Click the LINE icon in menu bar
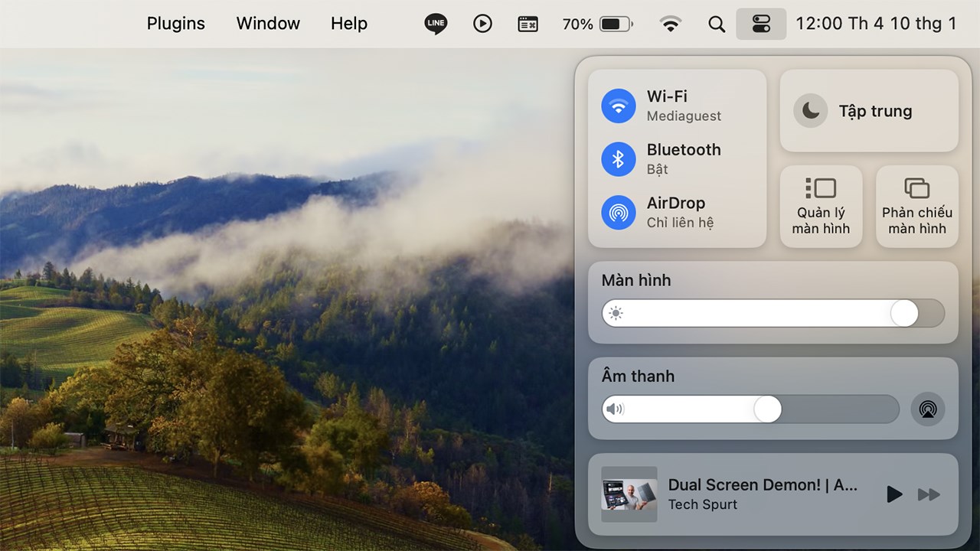980x551 pixels. 436,24
